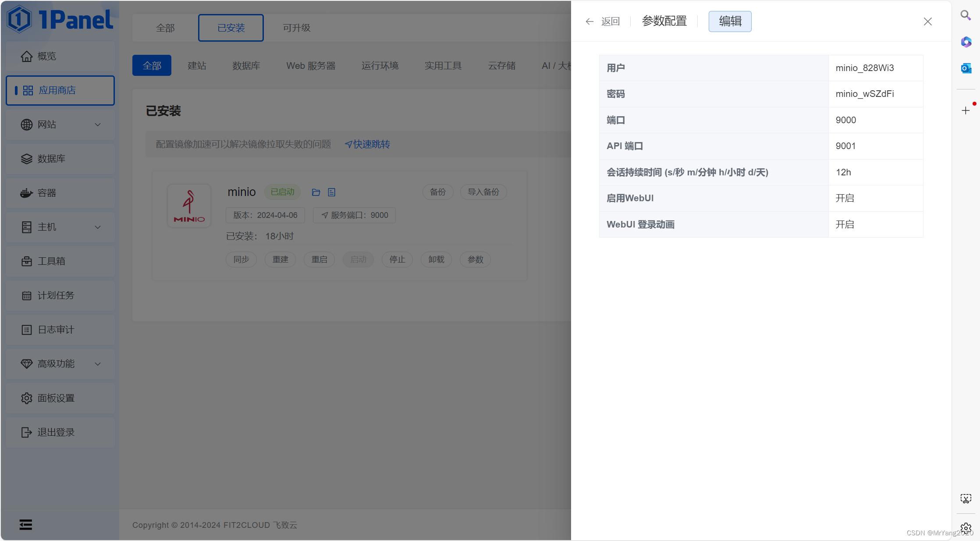Viewport: 980px width, 541px height.
Task: Open Outlook icon in browser sidebar
Action: point(966,68)
